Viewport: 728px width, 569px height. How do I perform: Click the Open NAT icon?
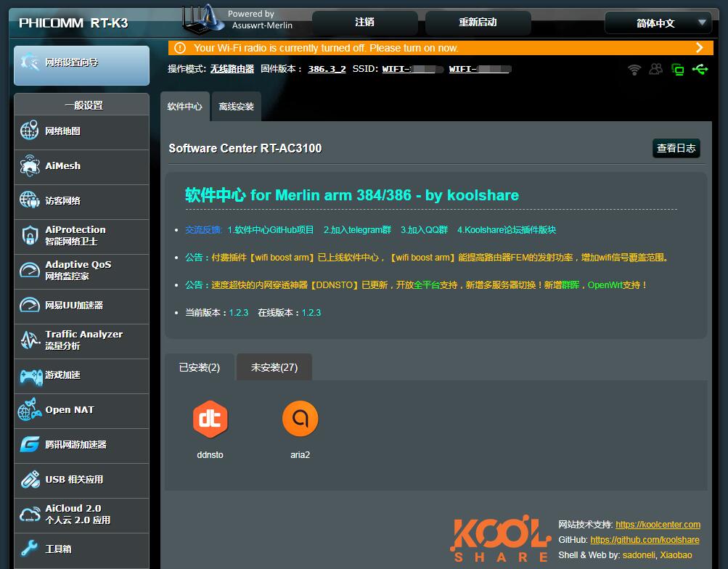[30, 409]
